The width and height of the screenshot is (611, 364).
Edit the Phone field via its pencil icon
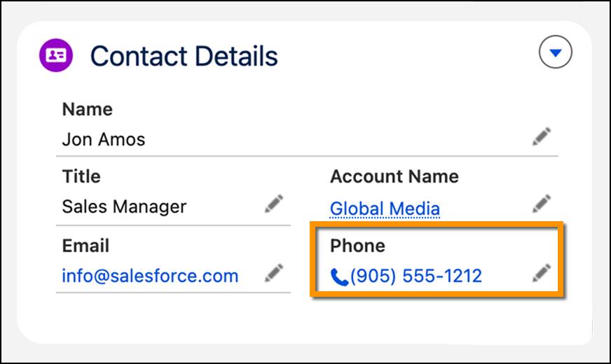[542, 272]
